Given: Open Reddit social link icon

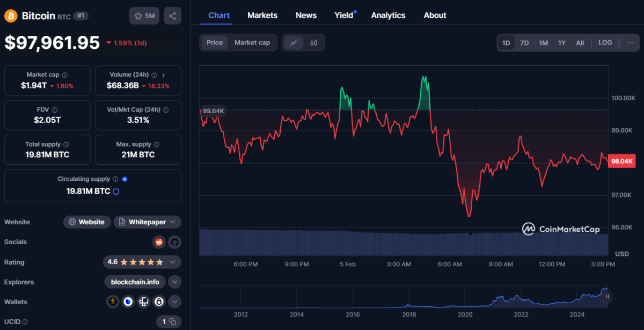Looking at the screenshot, I should pyautogui.click(x=159, y=242).
